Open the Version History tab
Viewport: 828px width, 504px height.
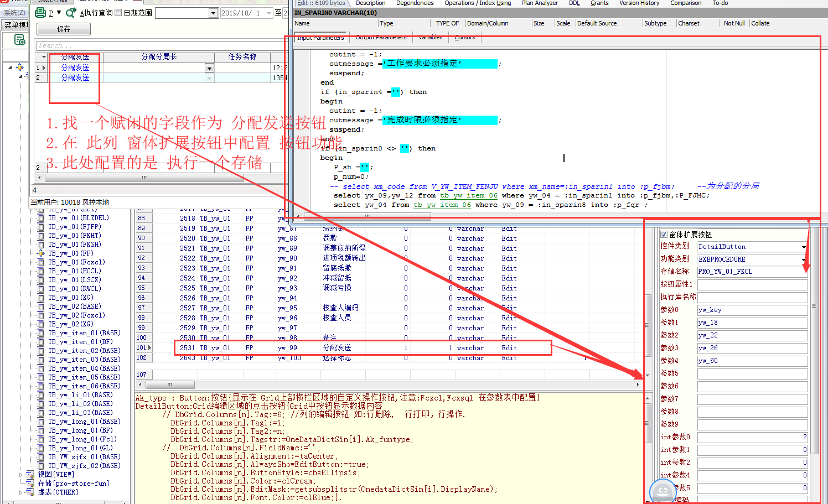639,3
